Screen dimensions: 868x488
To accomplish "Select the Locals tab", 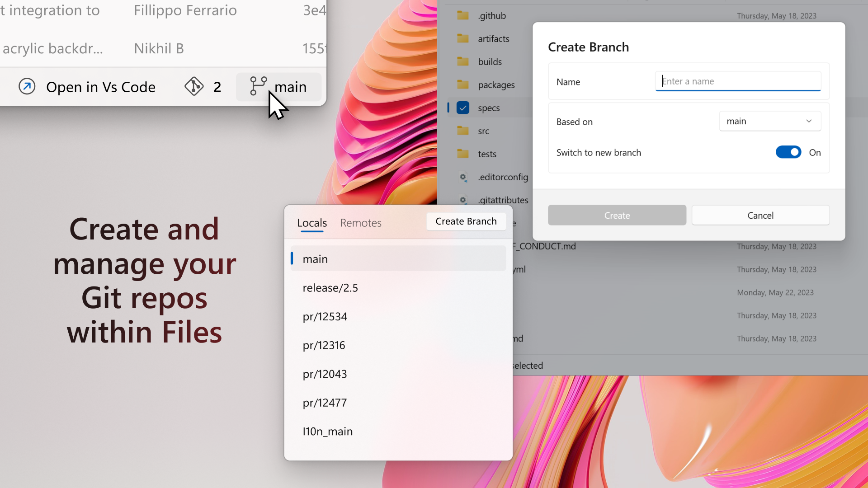I will [311, 223].
